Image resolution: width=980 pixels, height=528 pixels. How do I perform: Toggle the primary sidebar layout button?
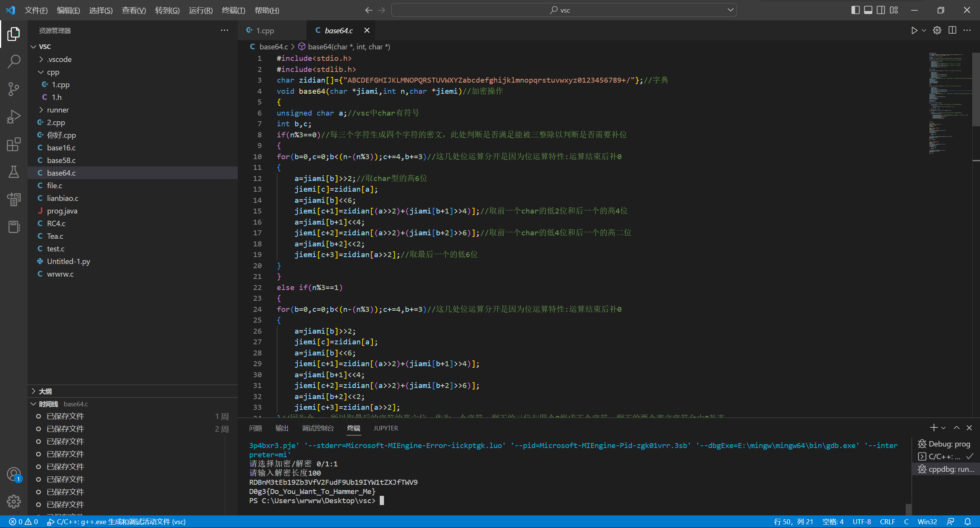855,10
